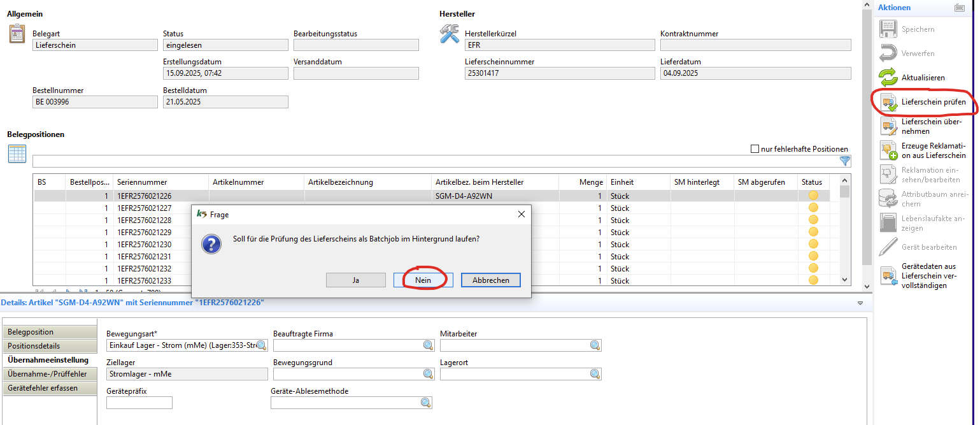Switch to the Positionsdetails tab

coord(50,346)
